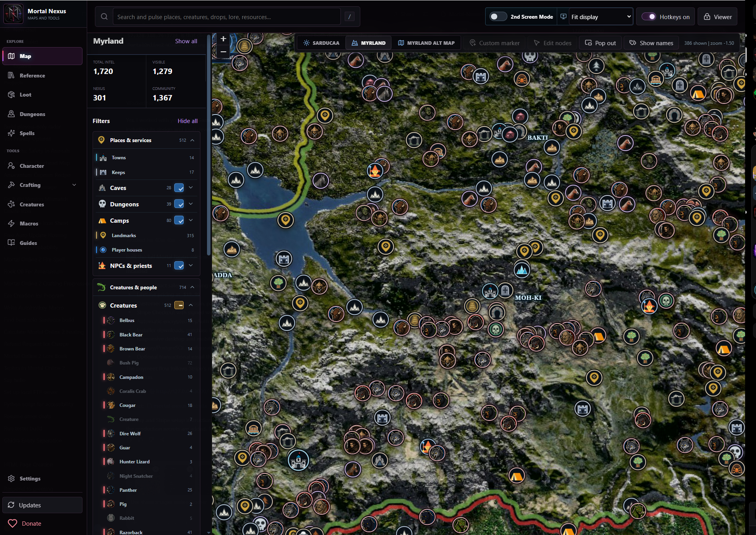Click the Hunter Lizard filter icon

(x=111, y=461)
